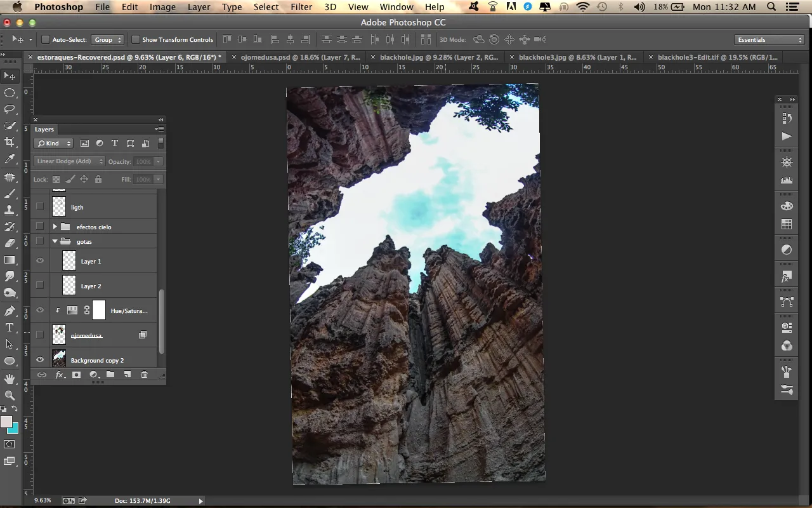
Task: Open the Styles fx panel icon
Action: coord(787,277)
